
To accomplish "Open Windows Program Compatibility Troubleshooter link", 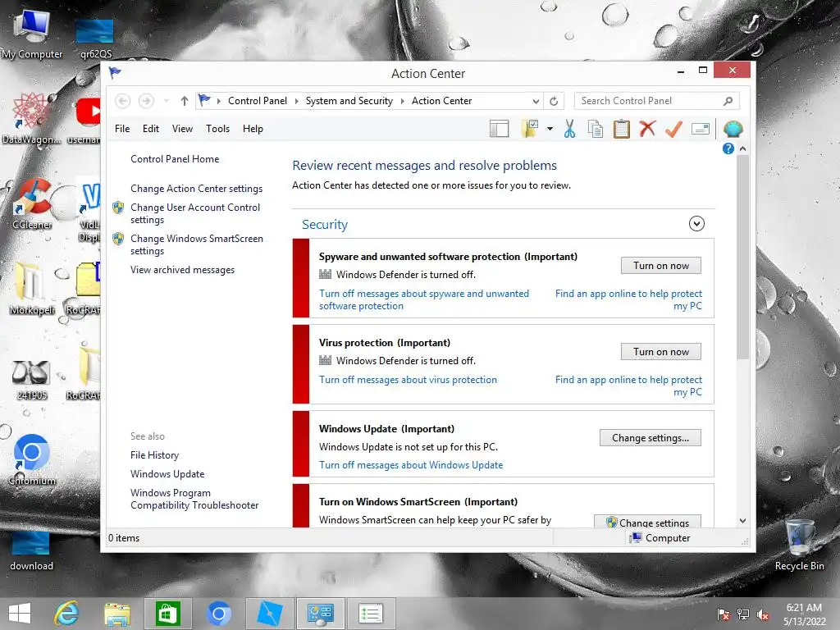I will [194, 499].
